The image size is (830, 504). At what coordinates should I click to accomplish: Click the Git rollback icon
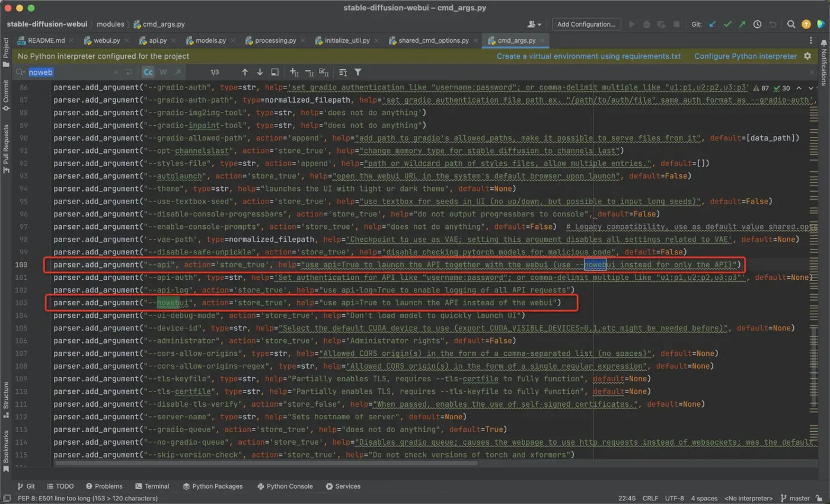(772, 24)
